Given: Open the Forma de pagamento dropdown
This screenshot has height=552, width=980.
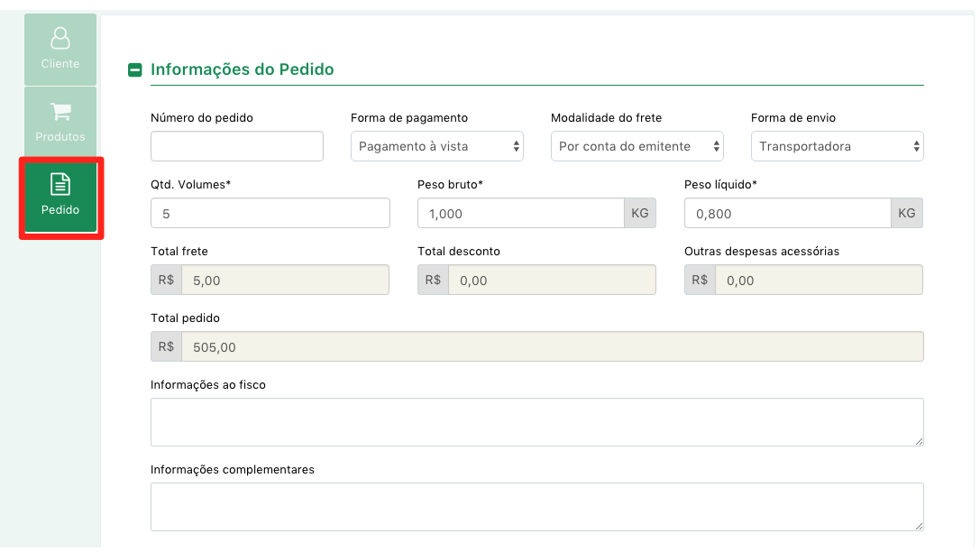Looking at the screenshot, I should (x=437, y=146).
